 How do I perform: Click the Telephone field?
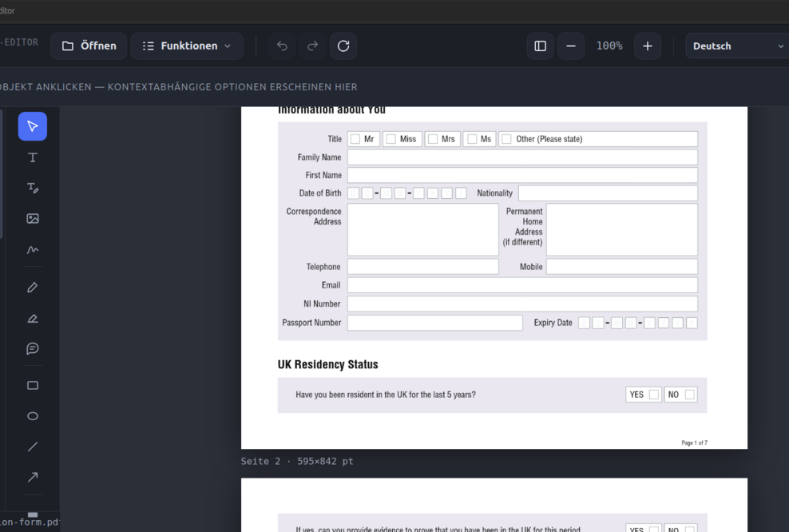(422, 267)
